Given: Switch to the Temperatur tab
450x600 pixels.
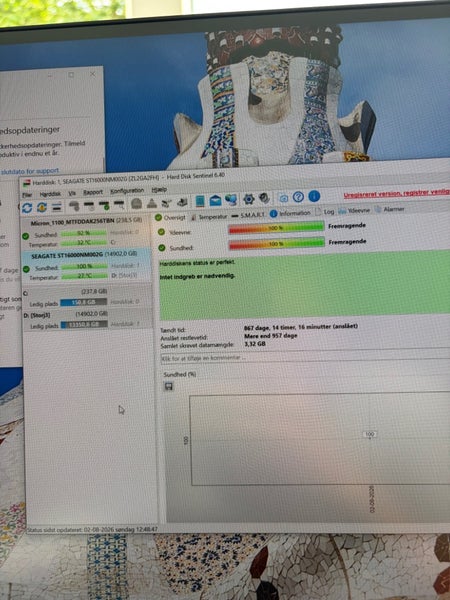Looking at the screenshot, I should 209,217.
